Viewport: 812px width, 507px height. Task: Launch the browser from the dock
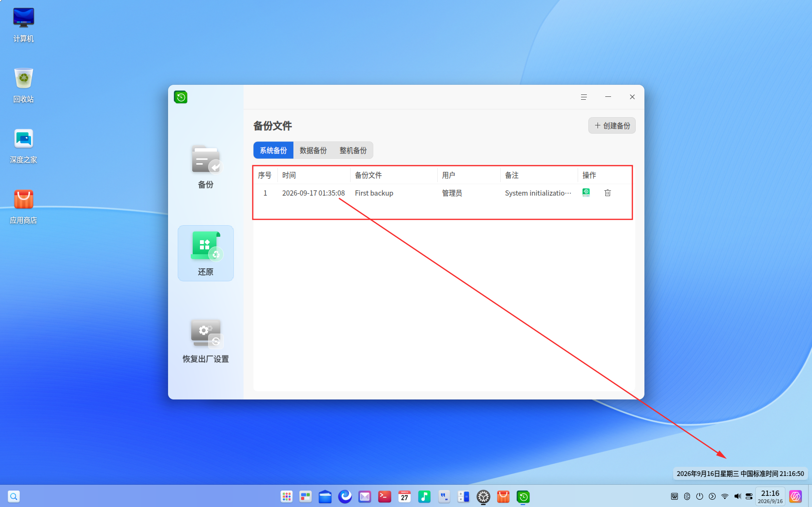(x=345, y=496)
